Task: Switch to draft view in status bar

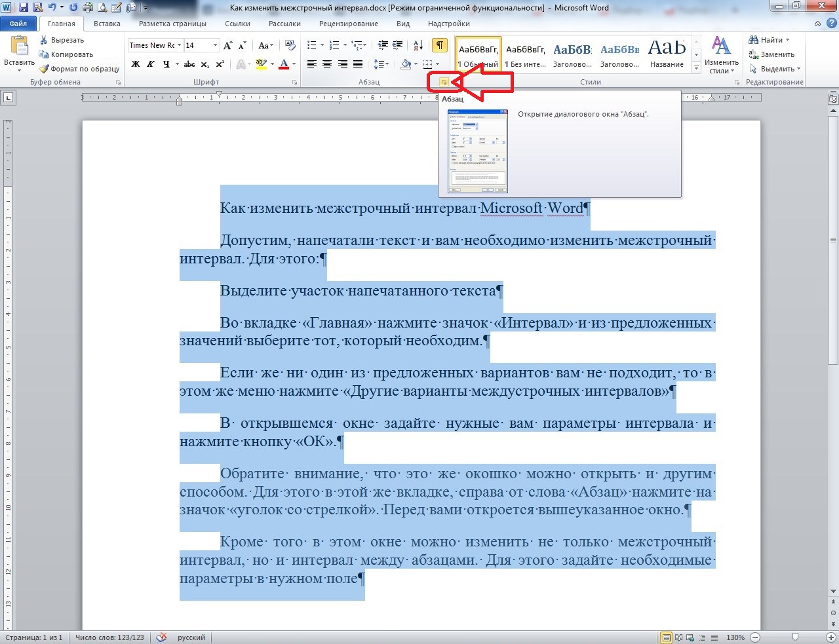Action: point(714,637)
